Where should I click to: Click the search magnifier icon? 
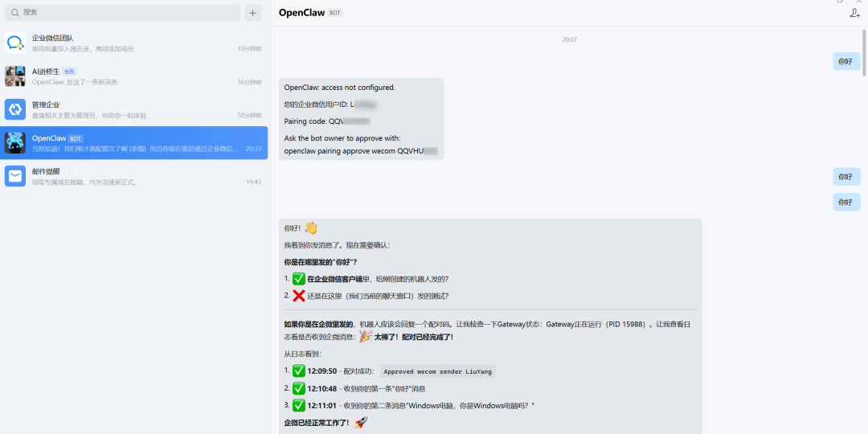pyautogui.click(x=15, y=12)
